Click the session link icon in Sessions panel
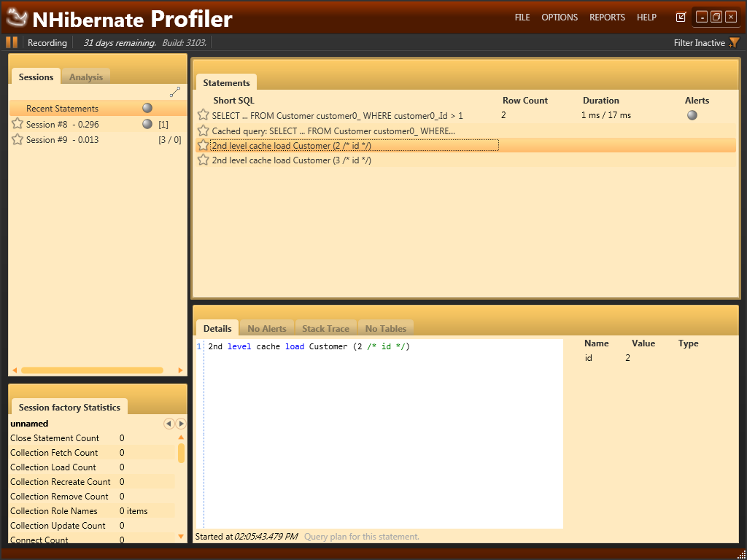747x560 pixels. (175, 93)
